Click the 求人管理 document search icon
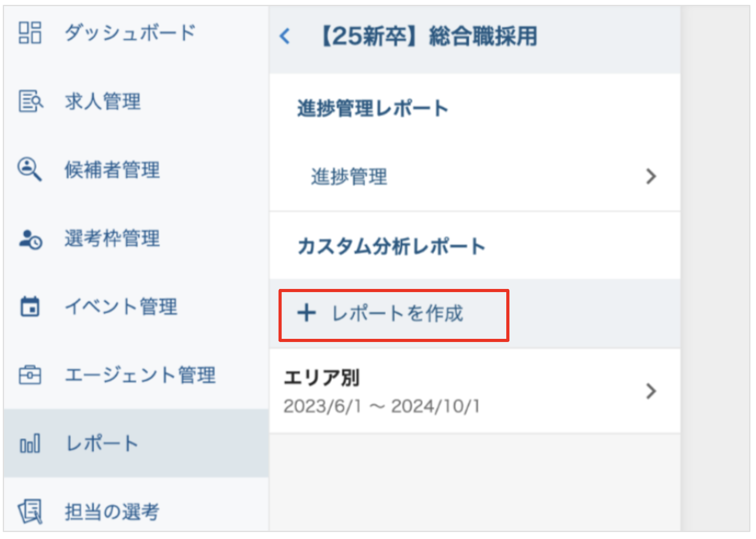This screenshot has width=756, height=539. click(30, 101)
